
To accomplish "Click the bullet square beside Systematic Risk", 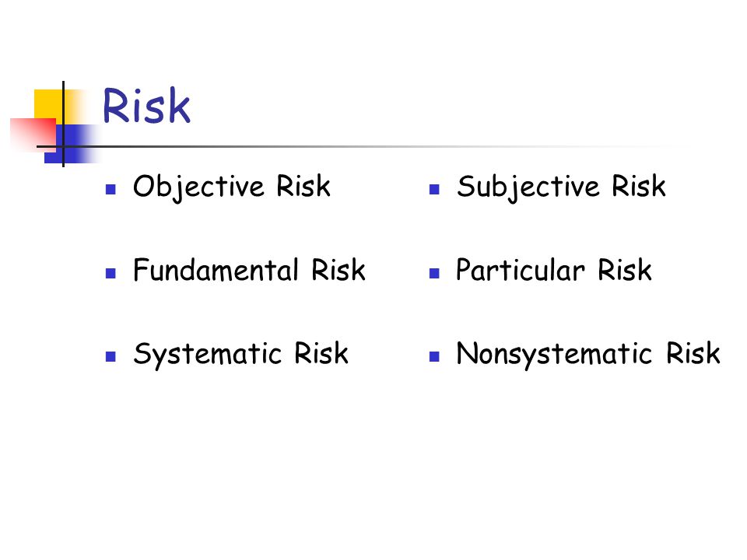I will pos(110,357).
